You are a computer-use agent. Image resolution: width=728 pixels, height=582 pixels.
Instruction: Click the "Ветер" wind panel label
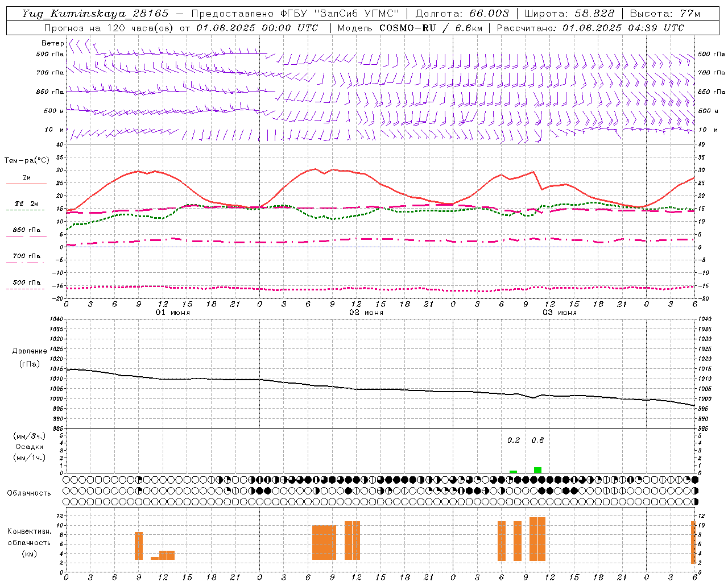click(52, 43)
